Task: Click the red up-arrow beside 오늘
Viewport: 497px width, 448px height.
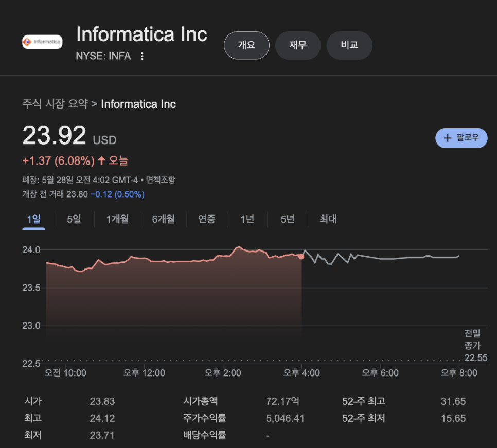Action: tap(101, 160)
